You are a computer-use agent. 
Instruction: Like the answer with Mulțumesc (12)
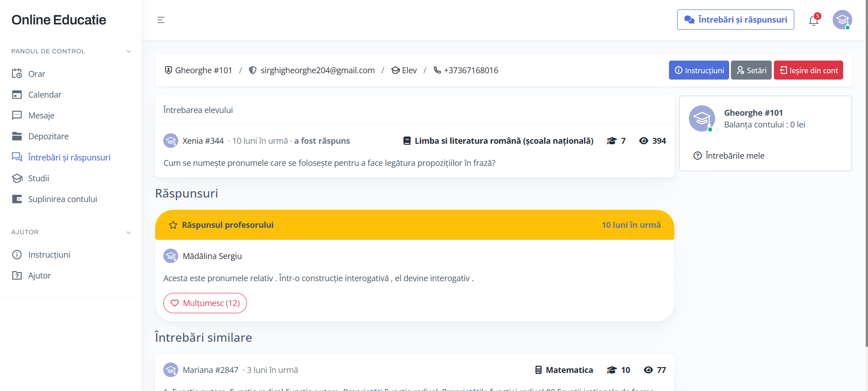[x=205, y=303]
